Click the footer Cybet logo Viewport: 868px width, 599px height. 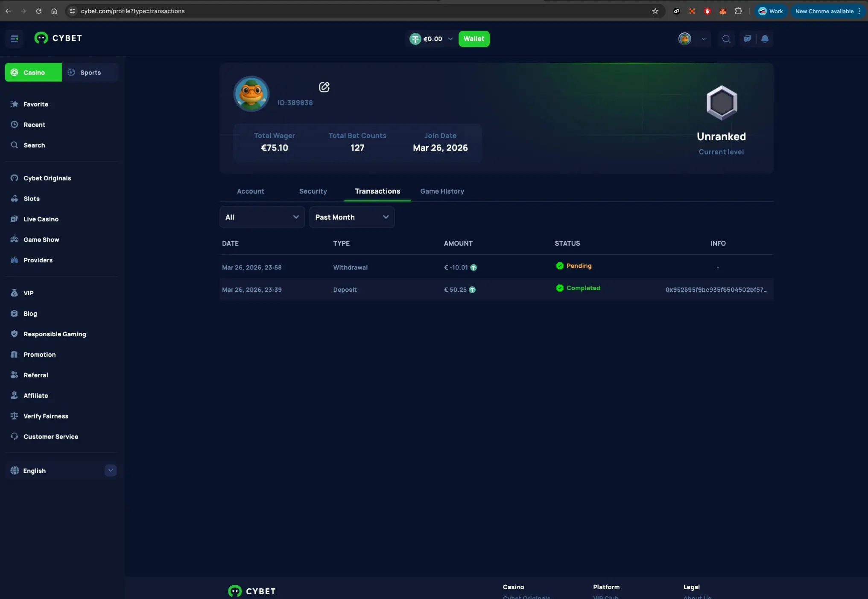click(252, 591)
